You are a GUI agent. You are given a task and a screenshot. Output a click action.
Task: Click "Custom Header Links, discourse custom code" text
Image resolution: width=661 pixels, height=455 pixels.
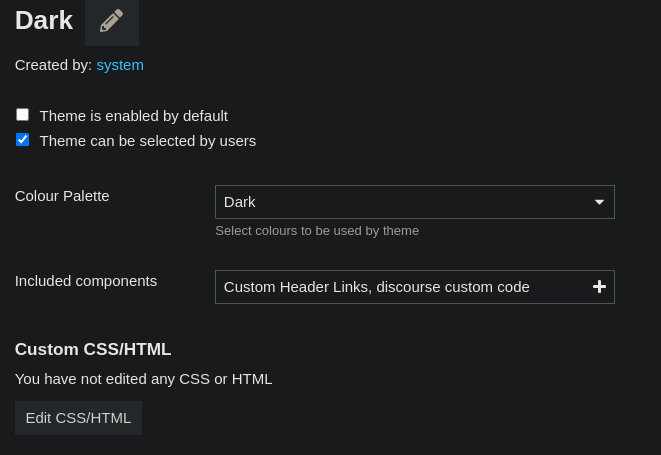(376, 287)
